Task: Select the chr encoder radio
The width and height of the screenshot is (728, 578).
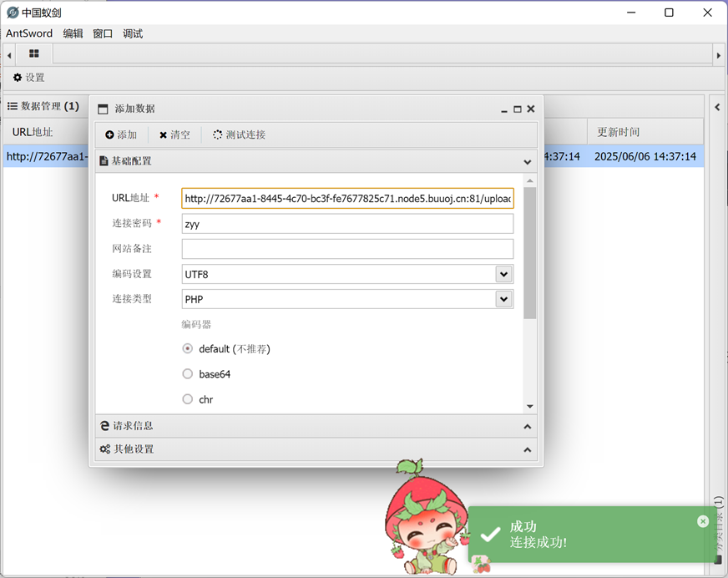Action: [x=188, y=399]
